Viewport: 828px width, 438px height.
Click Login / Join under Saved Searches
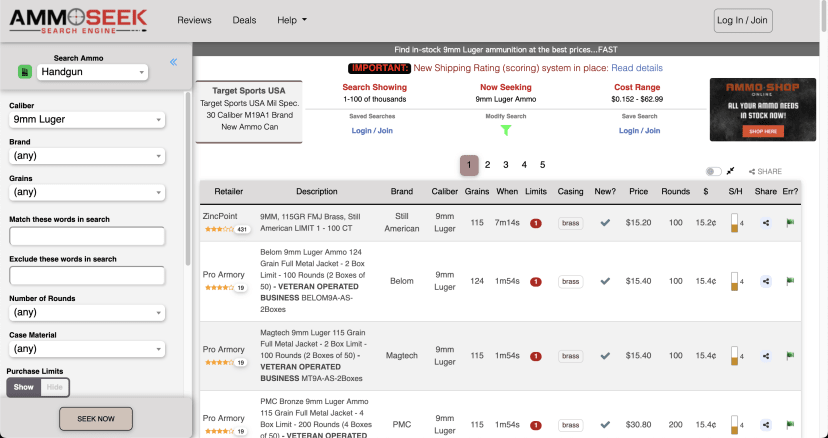[x=372, y=131]
